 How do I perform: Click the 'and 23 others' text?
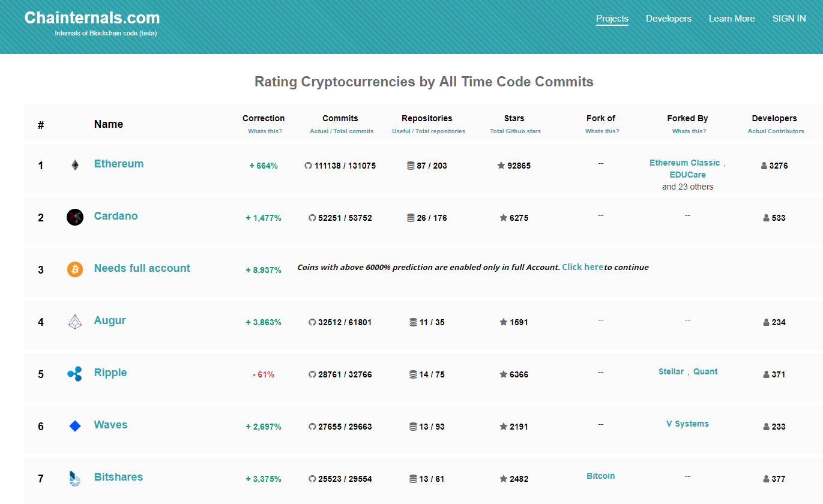[687, 187]
